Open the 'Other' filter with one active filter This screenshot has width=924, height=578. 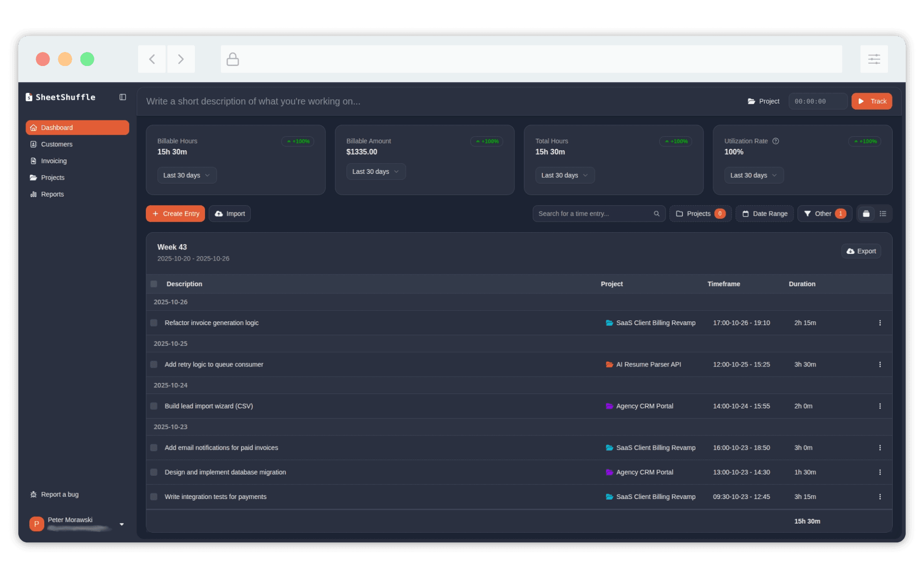(824, 213)
